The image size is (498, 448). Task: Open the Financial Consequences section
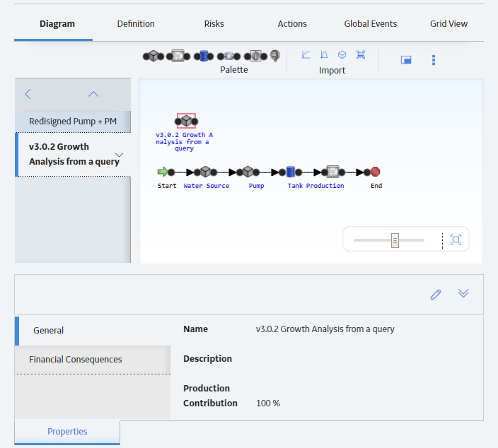tap(93, 360)
